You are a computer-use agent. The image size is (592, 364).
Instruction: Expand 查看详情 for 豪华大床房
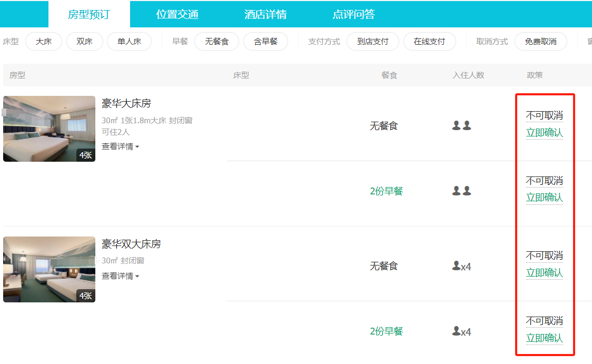tap(120, 146)
